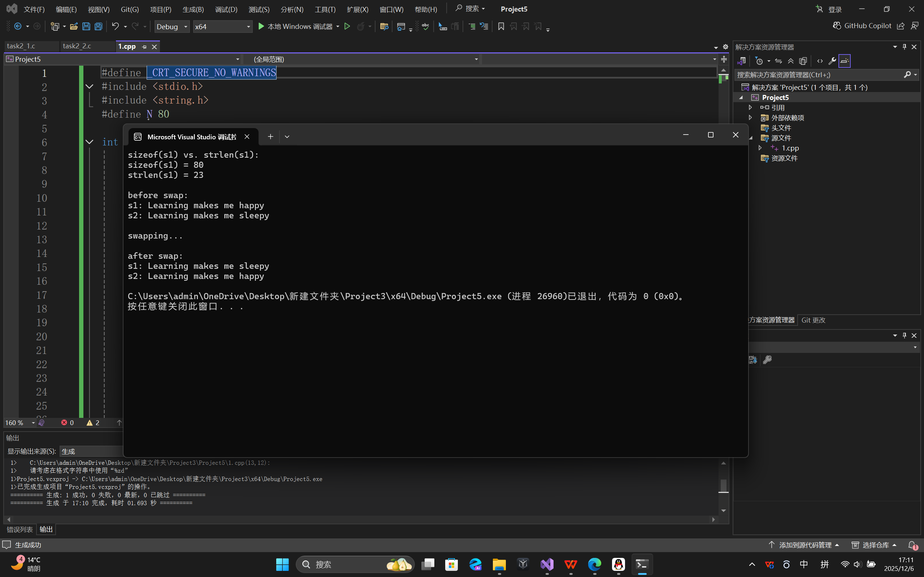
Task: Switch to the task2_1.c tab
Action: pos(21,46)
